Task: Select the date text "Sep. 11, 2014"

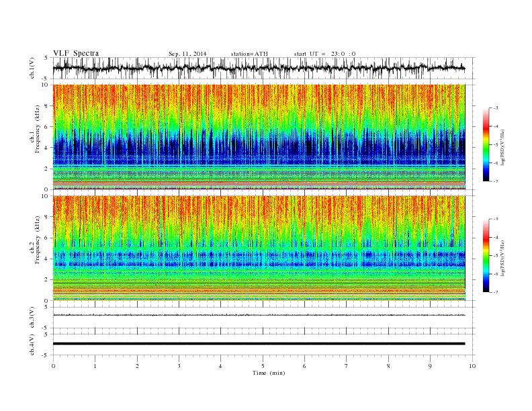Action: (x=187, y=54)
